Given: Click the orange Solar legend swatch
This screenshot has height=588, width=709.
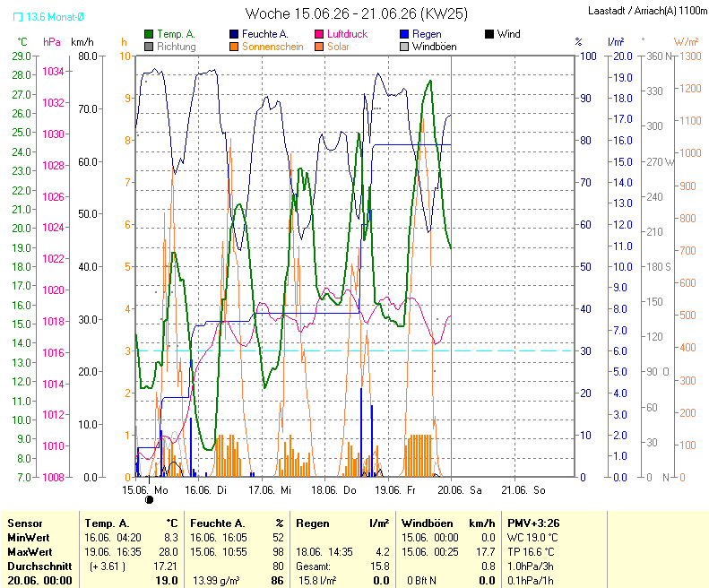Looking at the screenshot, I should tap(319, 47).
